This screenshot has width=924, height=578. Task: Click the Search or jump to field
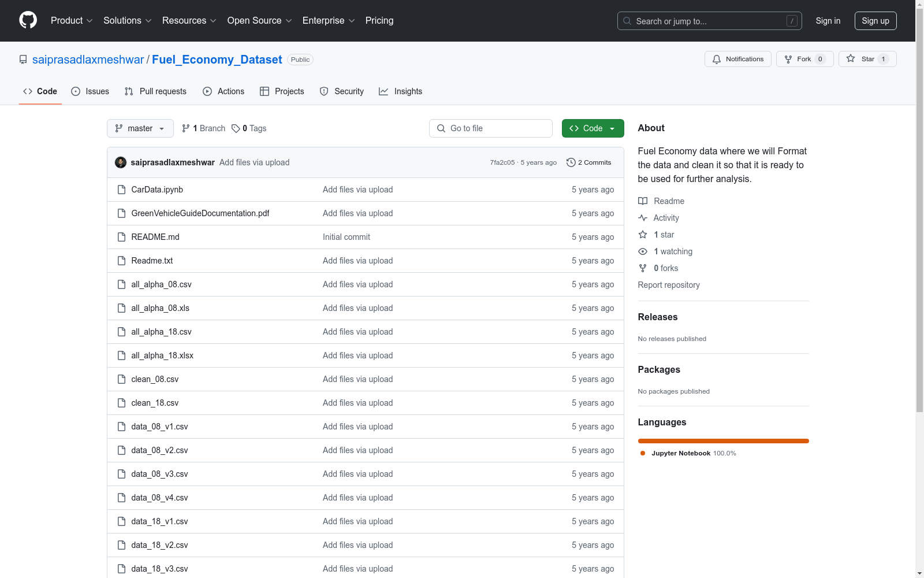point(709,21)
